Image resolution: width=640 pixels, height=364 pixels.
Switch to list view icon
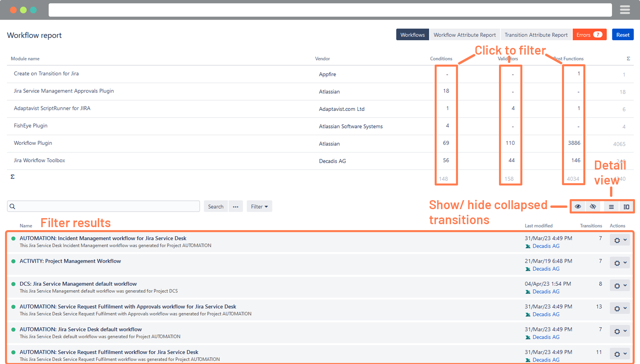coord(611,206)
